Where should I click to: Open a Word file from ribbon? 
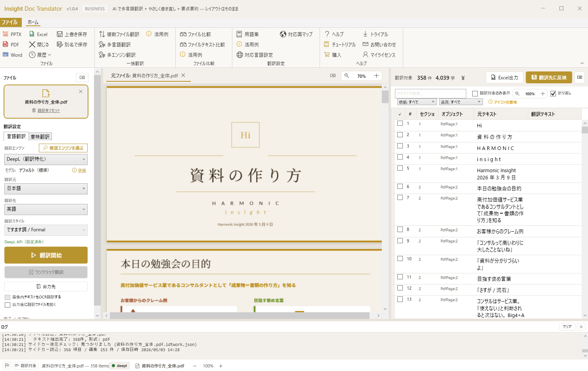click(12, 55)
